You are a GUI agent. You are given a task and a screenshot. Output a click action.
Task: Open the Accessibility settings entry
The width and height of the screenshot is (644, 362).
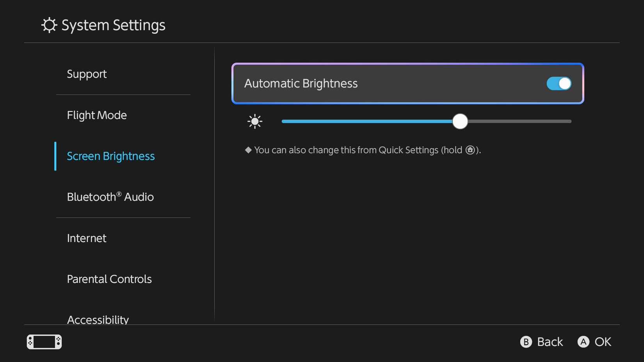pyautogui.click(x=98, y=319)
